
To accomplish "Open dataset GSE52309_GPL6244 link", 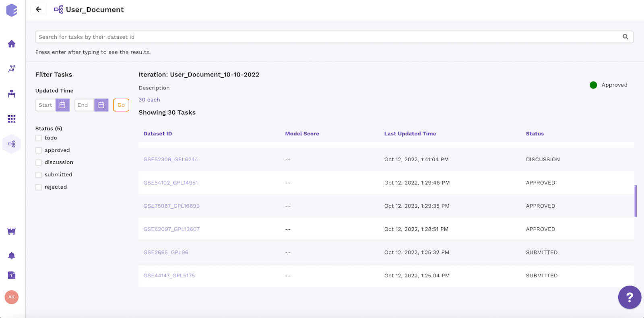I will (x=171, y=160).
